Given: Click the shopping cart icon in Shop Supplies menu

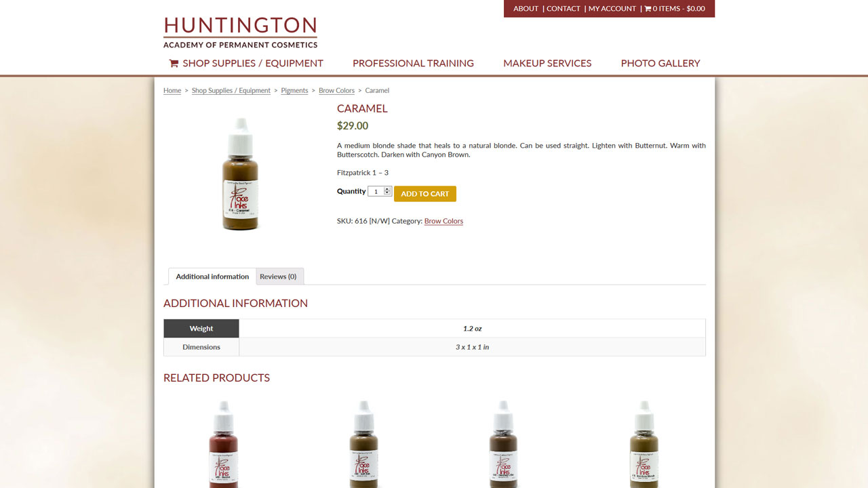Looking at the screenshot, I should [x=174, y=63].
